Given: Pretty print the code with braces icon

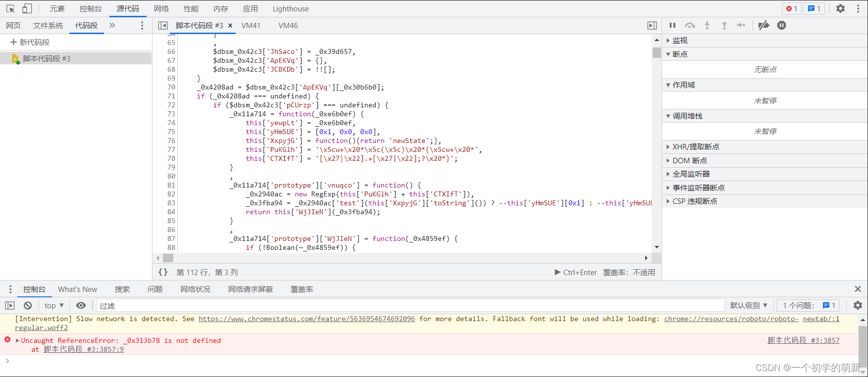Looking at the screenshot, I should point(163,272).
